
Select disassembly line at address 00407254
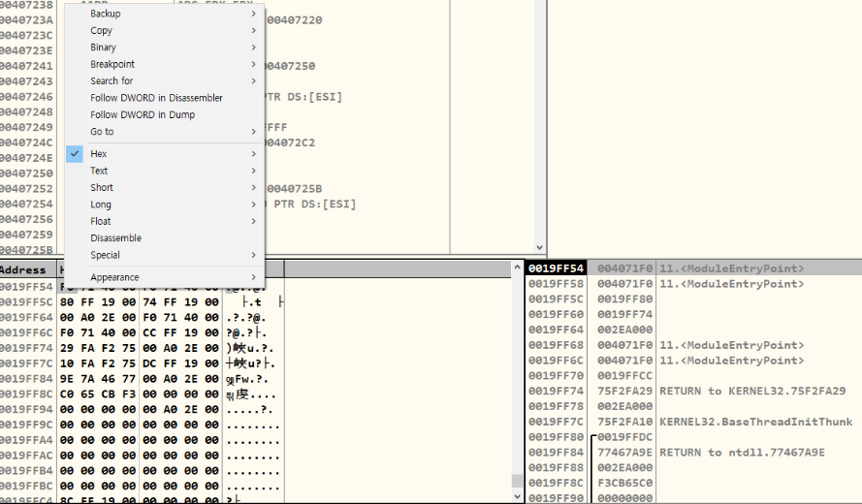point(26,204)
